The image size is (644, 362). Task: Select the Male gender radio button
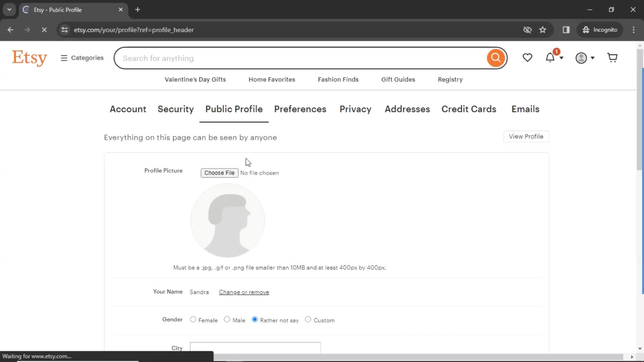pos(227,319)
